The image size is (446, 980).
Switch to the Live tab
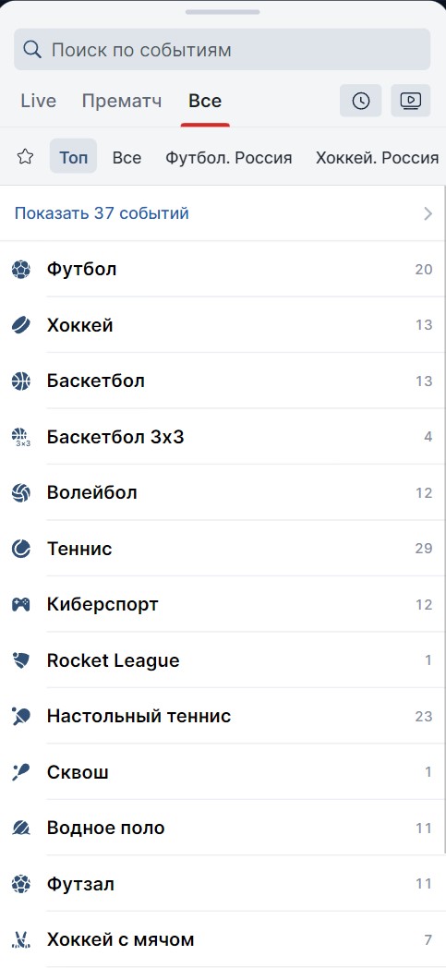tap(38, 101)
